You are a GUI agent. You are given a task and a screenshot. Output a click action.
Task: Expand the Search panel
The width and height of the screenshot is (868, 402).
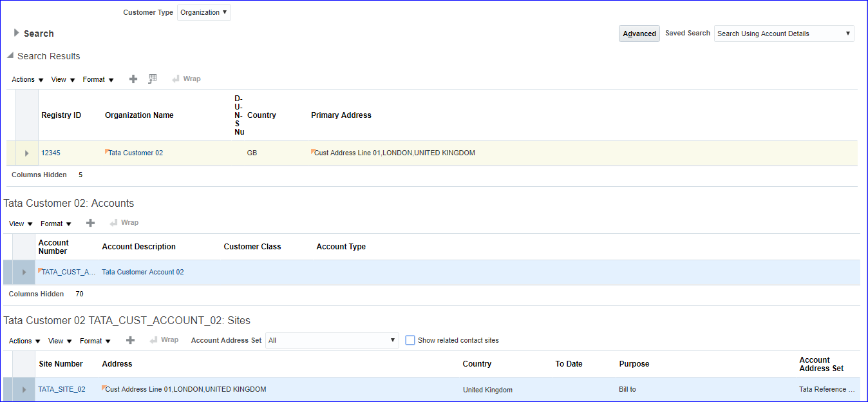(16, 33)
